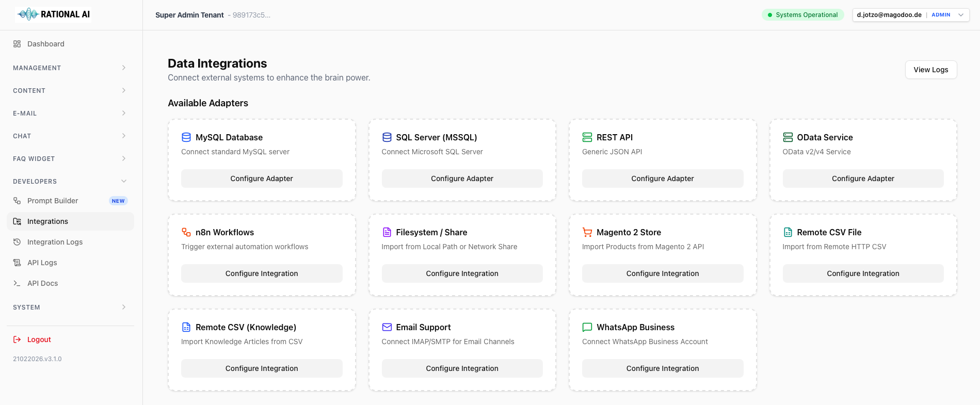
Task: Click the API Logs scroll icon
Action: click(x=17, y=263)
